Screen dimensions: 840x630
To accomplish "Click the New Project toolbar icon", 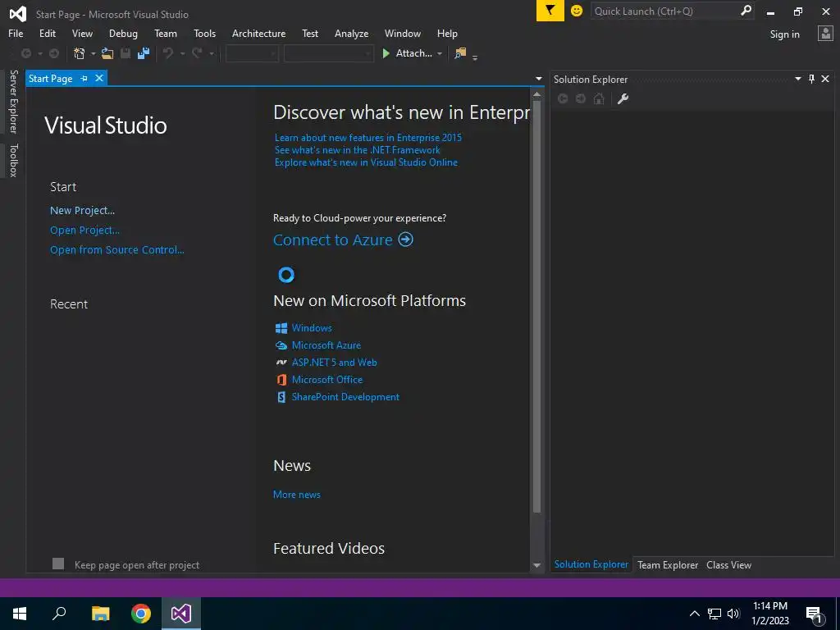I will pos(80,53).
